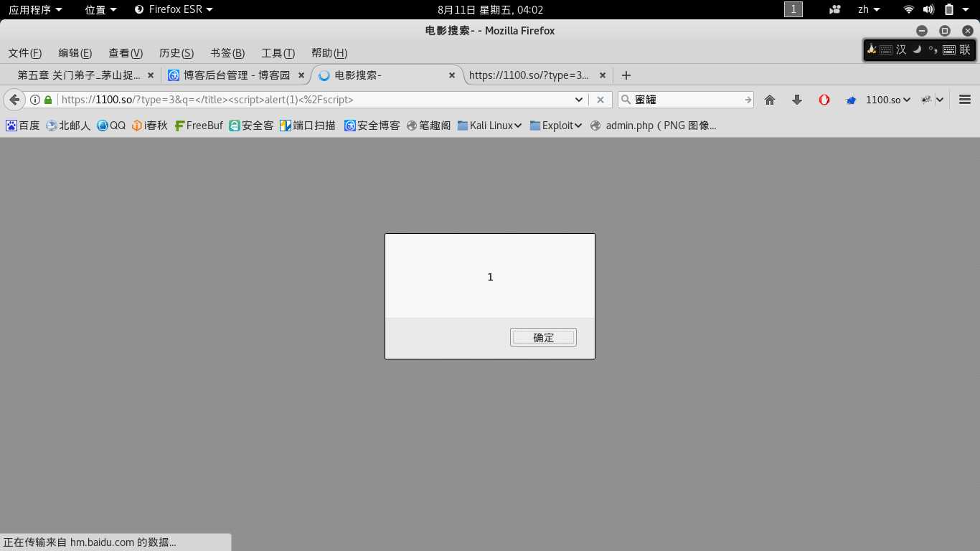Viewport: 980px width, 551px height.
Task: Open a new tab with the plus button
Action: tap(626, 75)
